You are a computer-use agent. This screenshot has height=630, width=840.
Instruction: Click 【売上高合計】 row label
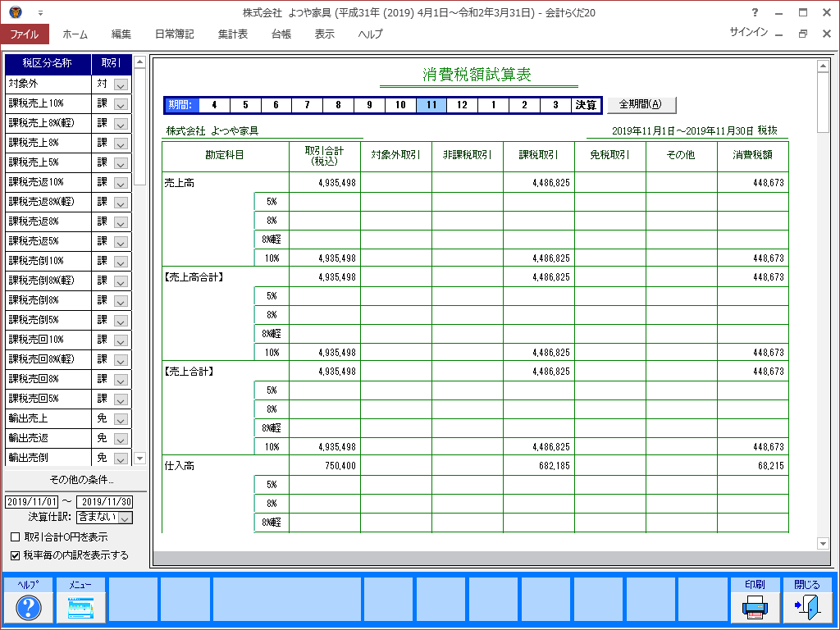(x=194, y=277)
